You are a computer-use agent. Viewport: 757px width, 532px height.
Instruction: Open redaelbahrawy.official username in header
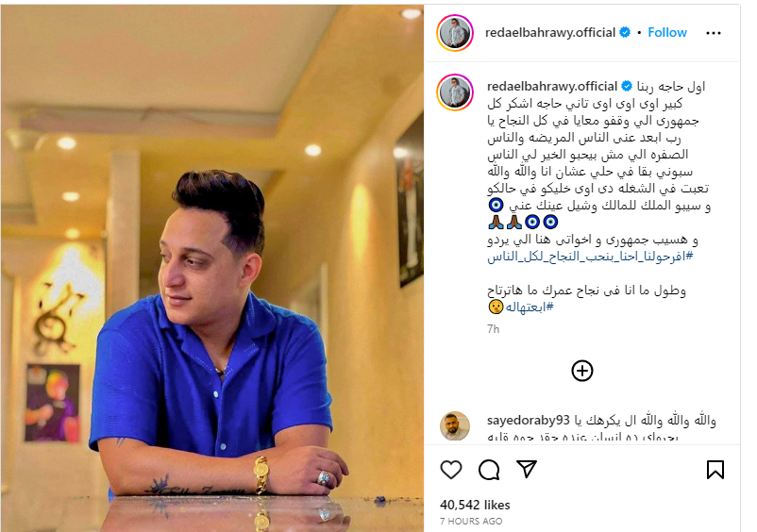(550, 32)
